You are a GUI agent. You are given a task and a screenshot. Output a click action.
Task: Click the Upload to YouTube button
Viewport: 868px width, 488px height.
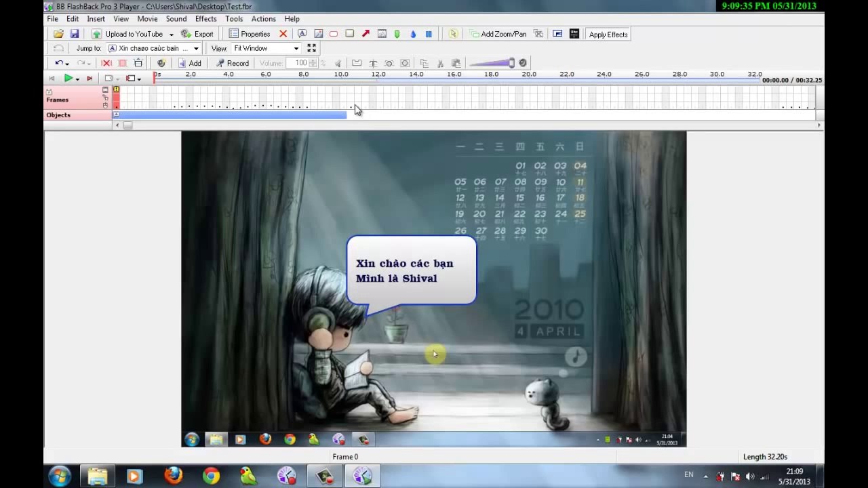pos(128,34)
